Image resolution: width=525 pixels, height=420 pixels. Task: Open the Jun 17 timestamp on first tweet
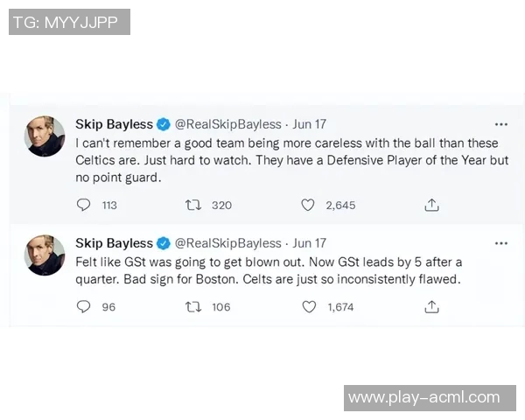click(309, 124)
